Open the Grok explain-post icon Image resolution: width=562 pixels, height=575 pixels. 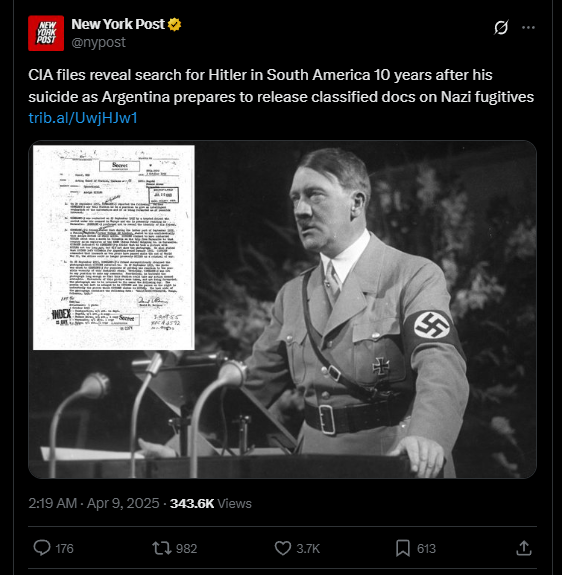point(501,28)
